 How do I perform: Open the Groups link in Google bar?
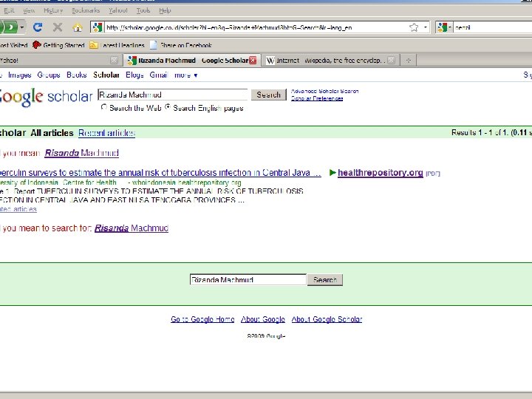[x=49, y=75]
